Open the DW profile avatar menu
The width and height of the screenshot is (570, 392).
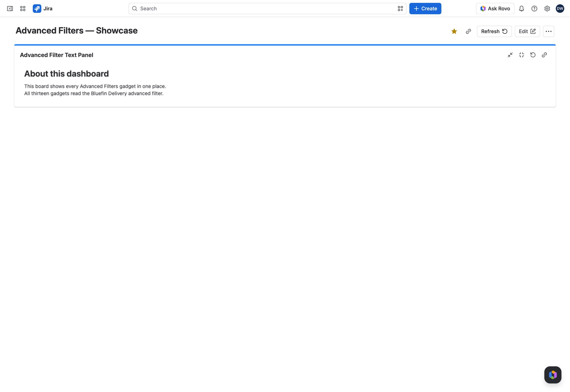tap(560, 9)
